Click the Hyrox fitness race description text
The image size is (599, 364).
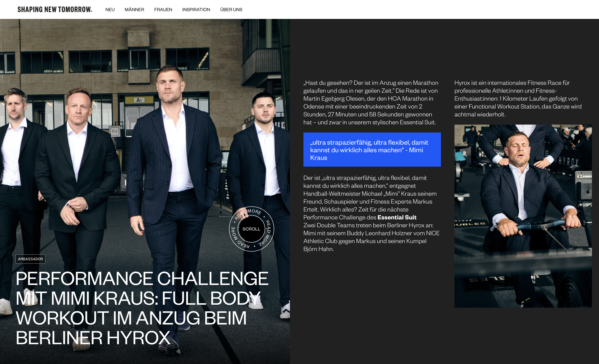click(x=518, y=99)
